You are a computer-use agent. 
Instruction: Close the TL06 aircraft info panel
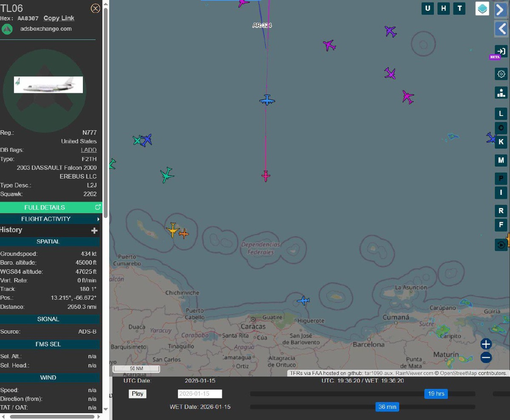pos(96,8)
